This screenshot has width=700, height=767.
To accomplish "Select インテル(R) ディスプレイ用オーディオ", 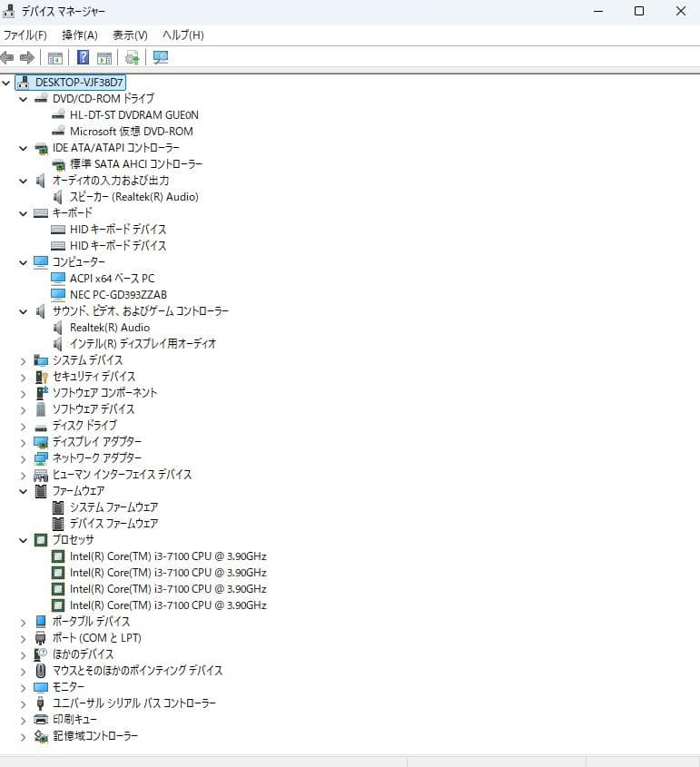I will click(143, 344).
